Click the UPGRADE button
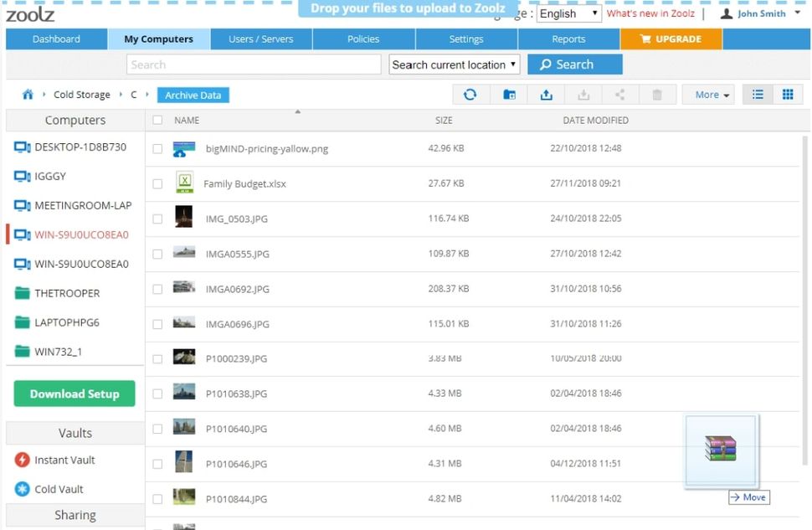The height and width of the screenshot is (530, 812). (670, 39)
